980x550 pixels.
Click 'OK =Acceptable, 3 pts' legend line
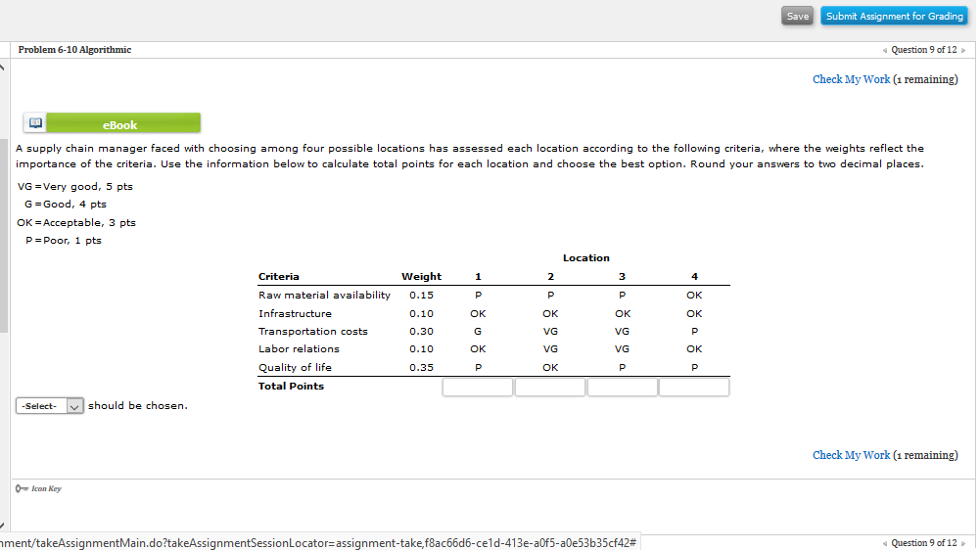point(76,222)
